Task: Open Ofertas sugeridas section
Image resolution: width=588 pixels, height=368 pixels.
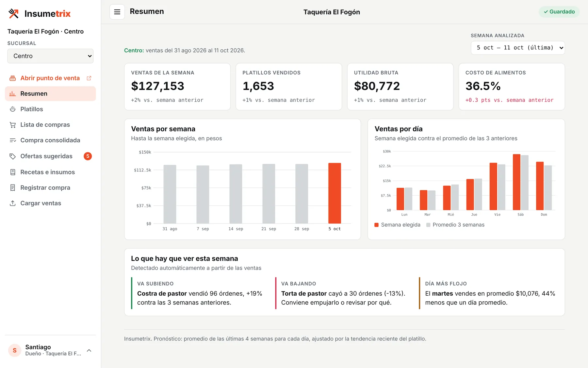Action: (50, 156)
